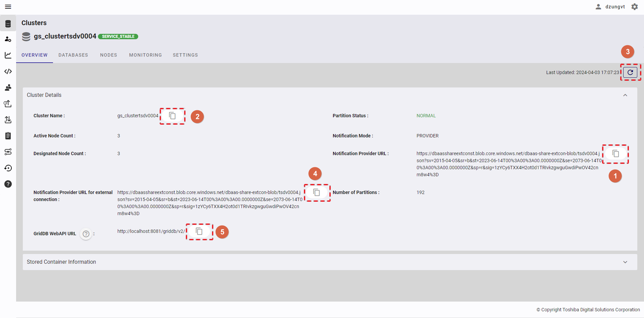This screenshot has height=318, width=644.
Task: Open the gear settings icon at top right
Action: (x=635, y=7)
